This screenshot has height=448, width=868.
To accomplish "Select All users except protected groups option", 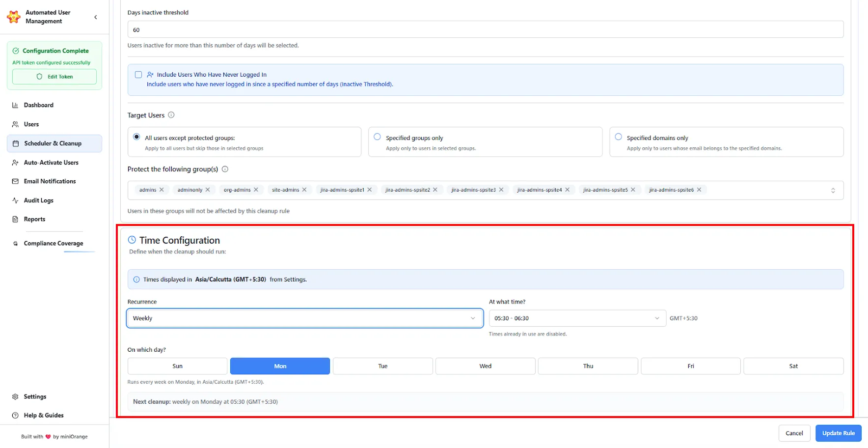I will coord(136,137).
